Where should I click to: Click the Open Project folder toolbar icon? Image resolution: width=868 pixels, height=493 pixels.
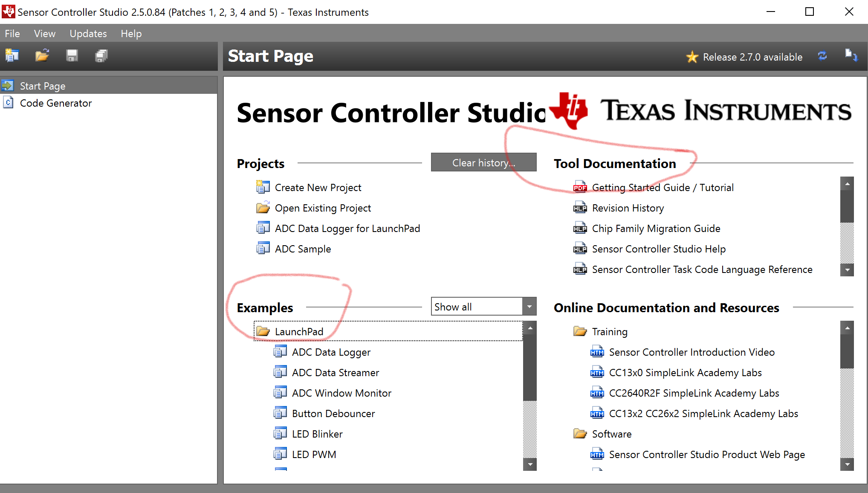coord(42,55)
